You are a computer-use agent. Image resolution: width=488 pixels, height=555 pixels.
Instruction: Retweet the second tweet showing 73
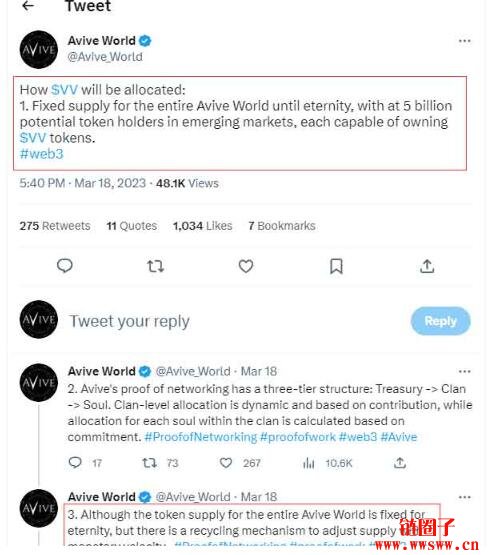150,463
